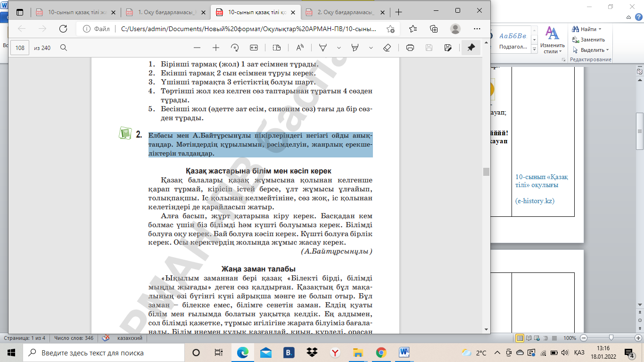This screenshot has width=644, height=362.
Task: Unpin the PDF toolbar
Action: [471, 48]
